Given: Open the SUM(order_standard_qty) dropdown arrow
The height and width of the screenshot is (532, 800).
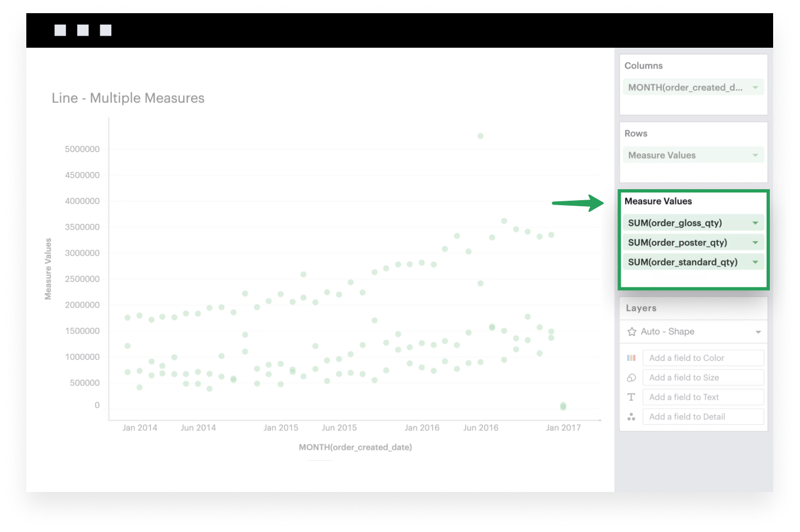Looking at the screenshot, I should (x=756, y=262).
